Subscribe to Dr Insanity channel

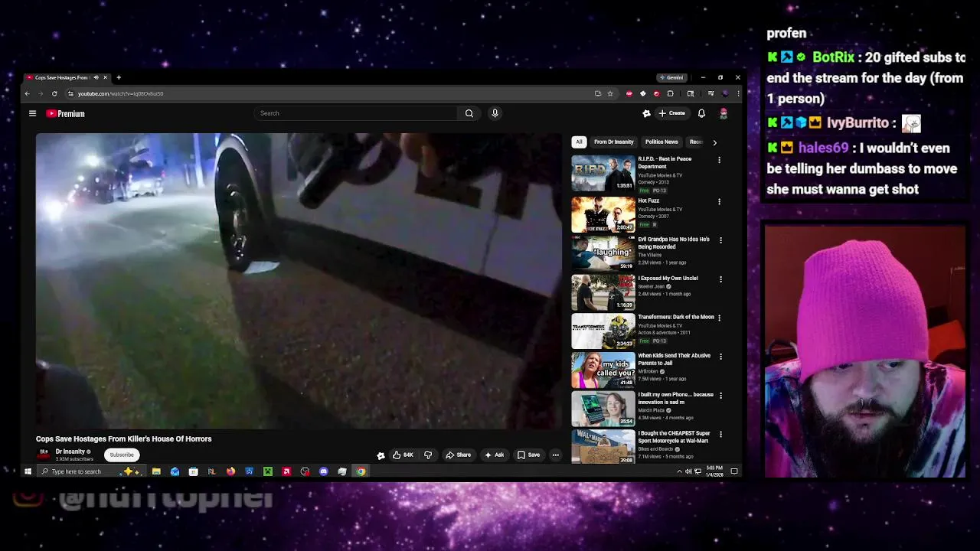(x=122, y=455)
